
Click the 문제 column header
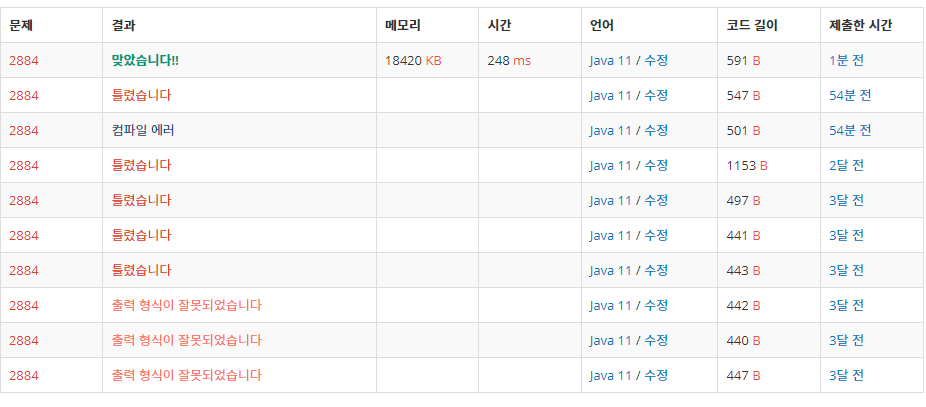click(x=21, y=25)
